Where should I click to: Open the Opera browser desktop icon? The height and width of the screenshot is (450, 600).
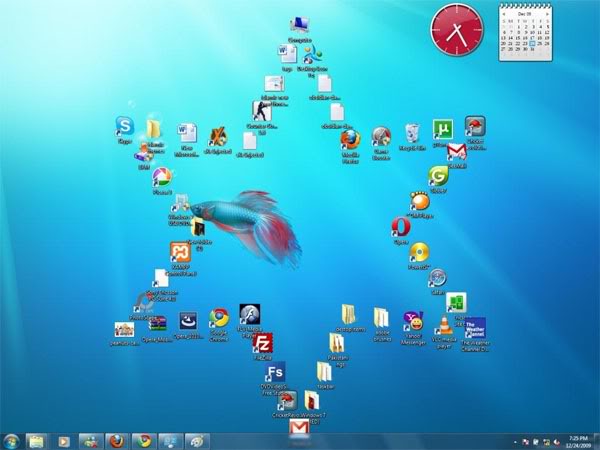coord(401,227)
